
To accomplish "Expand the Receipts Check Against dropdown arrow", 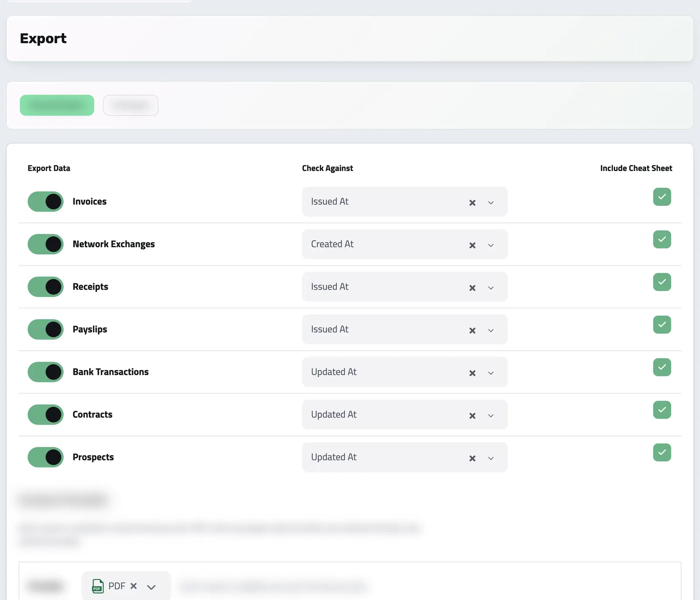I will click(x=491, y=288).
